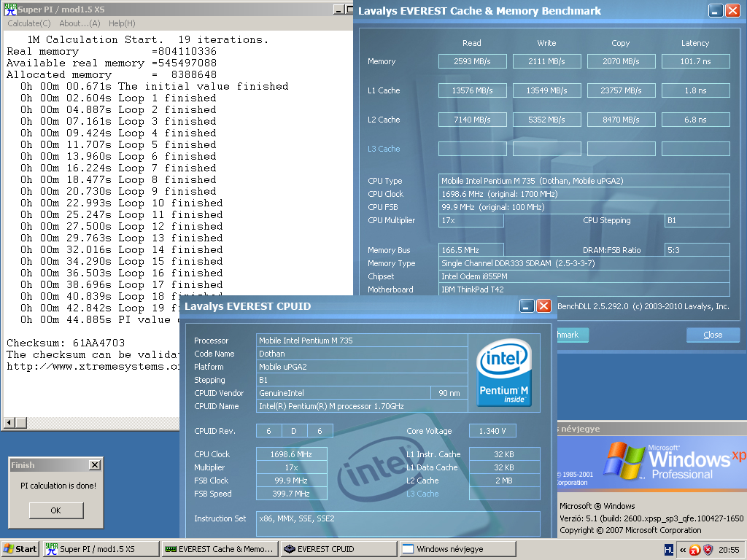
Task: Click the Memory Type field Single Channel DDR333 SDRAM
Action: tap(584, 263)
